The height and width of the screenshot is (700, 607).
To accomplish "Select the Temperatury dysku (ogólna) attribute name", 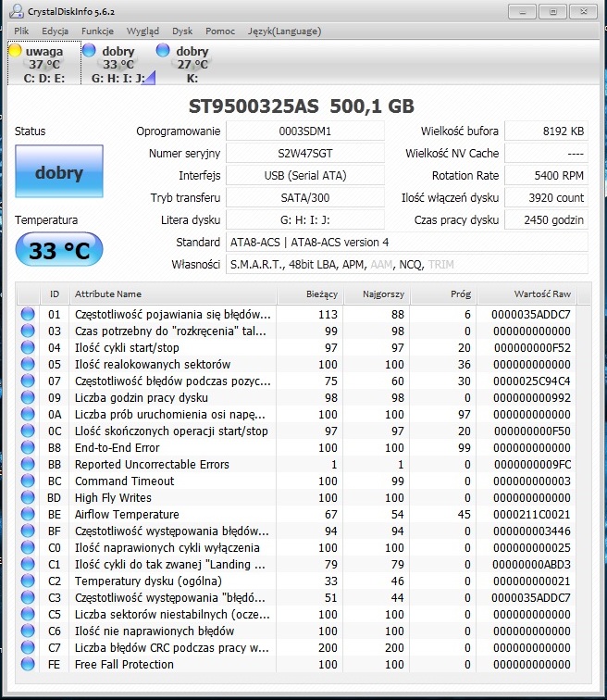I will pyautogui.click(x=148, y=581).
